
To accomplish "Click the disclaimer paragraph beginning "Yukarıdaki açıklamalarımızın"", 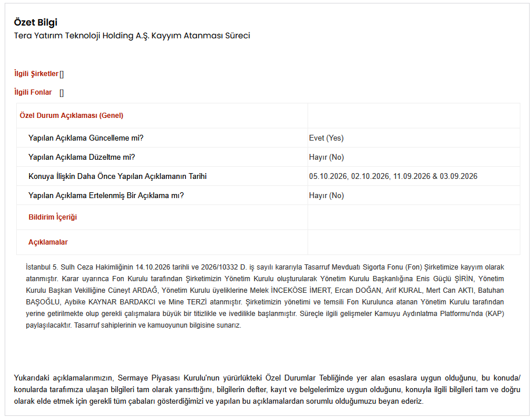I will [267, 389].
